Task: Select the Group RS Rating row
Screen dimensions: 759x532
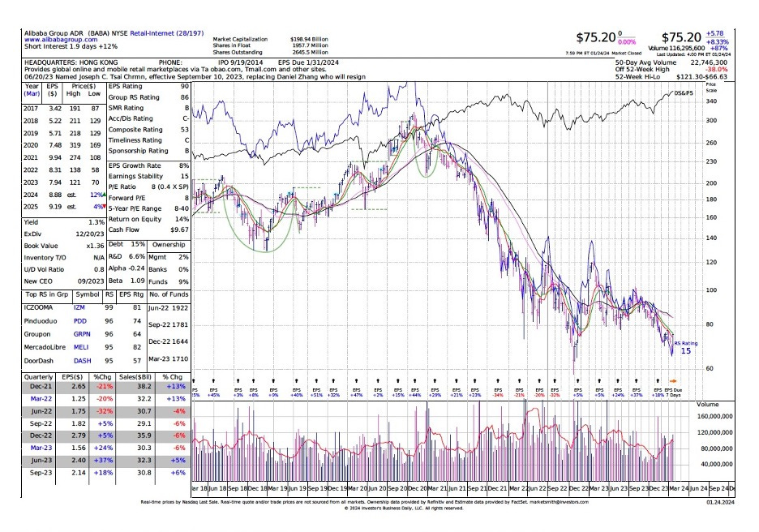Action: click(148, 97)
